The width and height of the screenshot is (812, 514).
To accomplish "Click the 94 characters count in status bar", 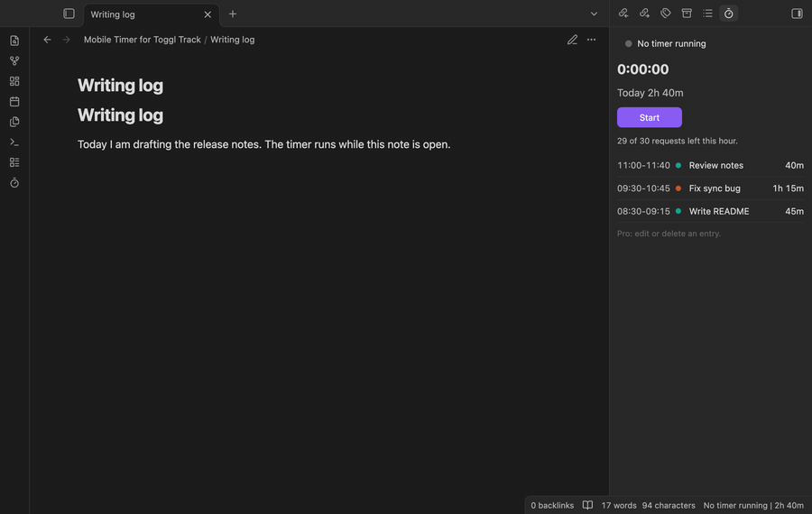I will [669, 505].
